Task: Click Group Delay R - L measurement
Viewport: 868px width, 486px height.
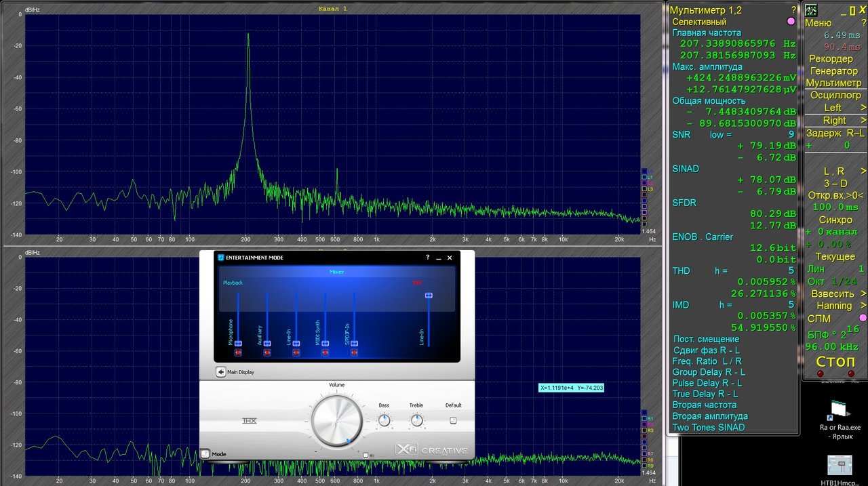Action: 709,372
